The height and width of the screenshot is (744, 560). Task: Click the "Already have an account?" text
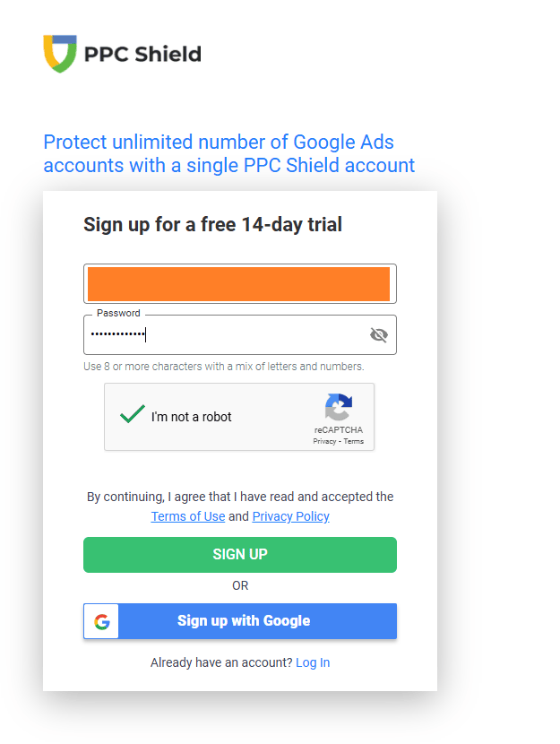click(x=221, y=662)
